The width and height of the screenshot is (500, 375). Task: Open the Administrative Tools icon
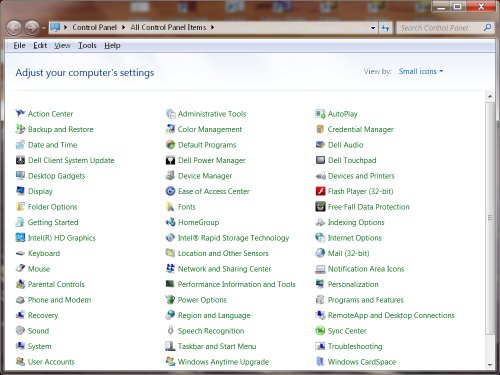coord(170,114)
